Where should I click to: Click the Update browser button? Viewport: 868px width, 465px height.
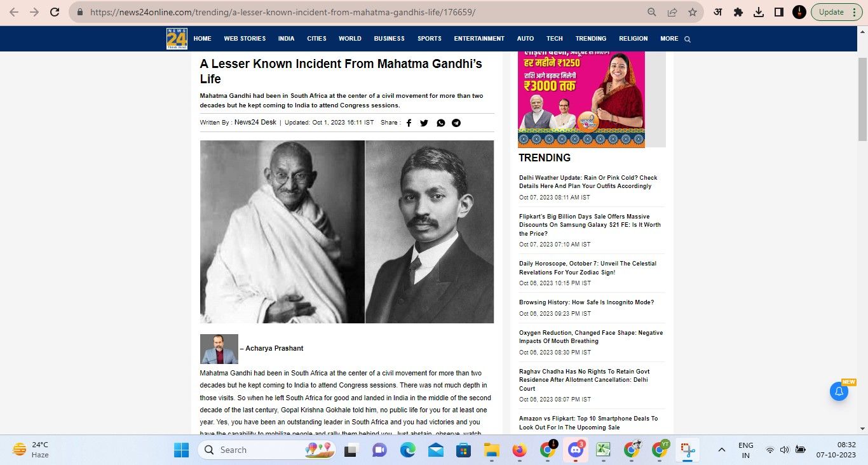pyautogui.click(x=831, y=12)
